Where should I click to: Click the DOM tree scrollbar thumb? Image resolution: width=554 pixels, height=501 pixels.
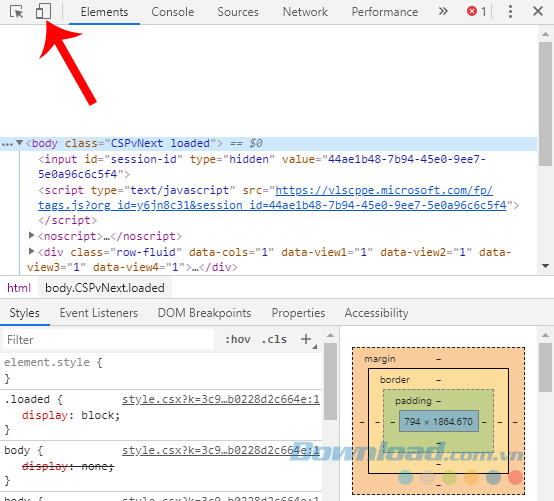tap(545, 104)
